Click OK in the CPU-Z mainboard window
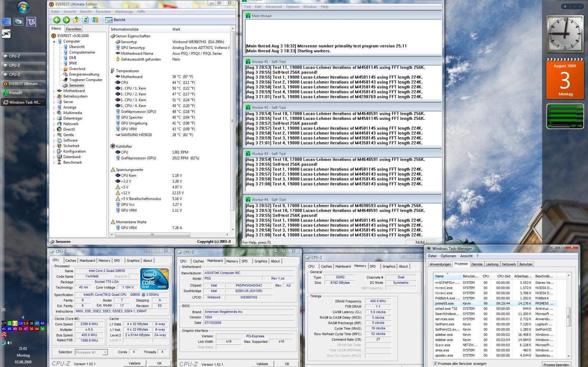 coord(287,364)
